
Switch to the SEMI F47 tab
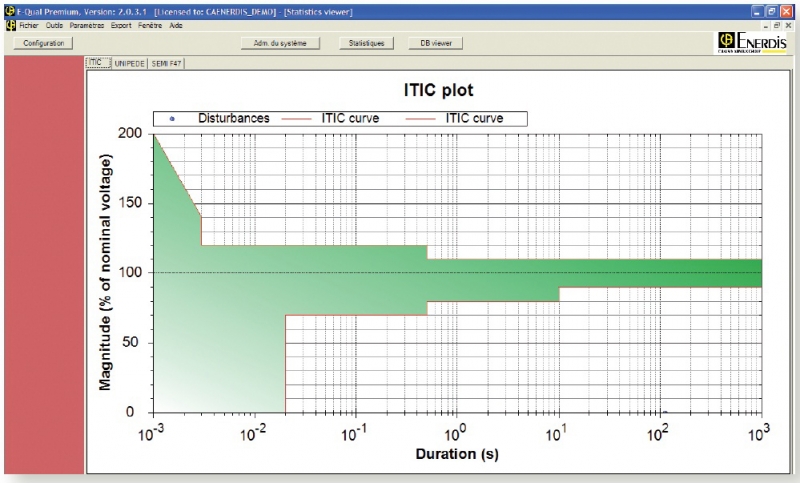(x=167, y=62)
